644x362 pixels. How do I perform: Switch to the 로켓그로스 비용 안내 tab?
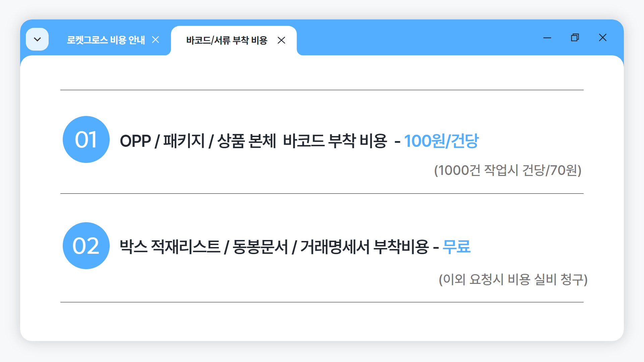tap(106, 40)
